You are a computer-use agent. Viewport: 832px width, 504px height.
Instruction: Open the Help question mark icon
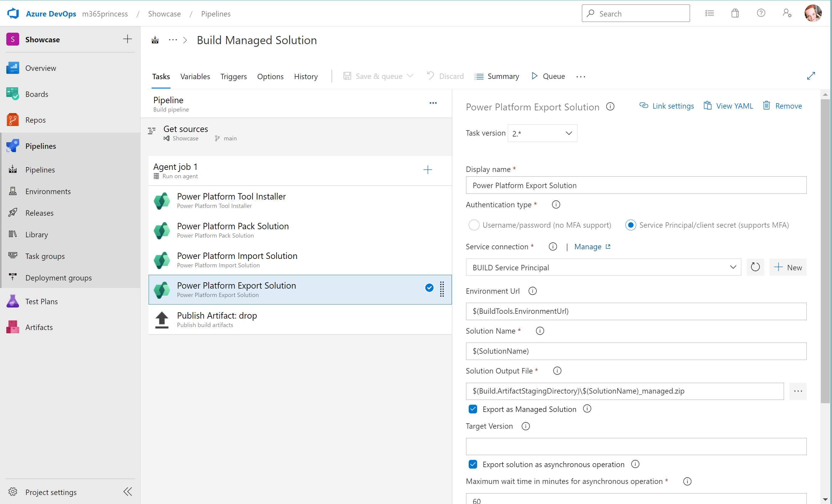click(x=761, y=13)
